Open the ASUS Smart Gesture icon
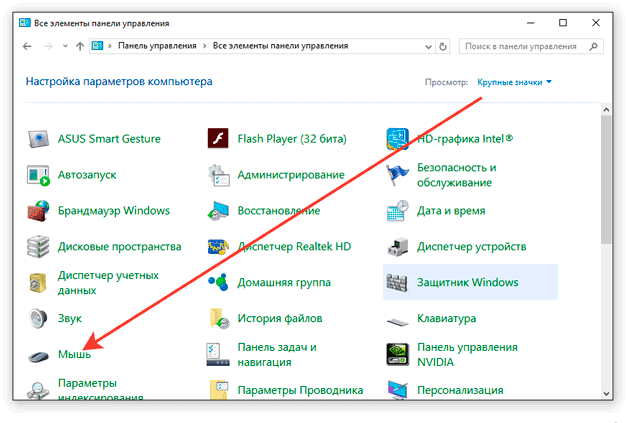 38,139
